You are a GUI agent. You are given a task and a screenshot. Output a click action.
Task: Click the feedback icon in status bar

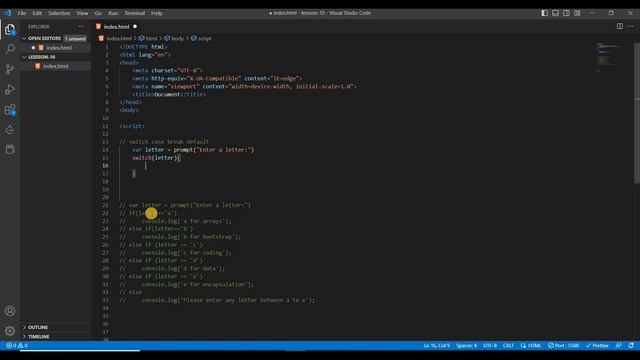619,345
